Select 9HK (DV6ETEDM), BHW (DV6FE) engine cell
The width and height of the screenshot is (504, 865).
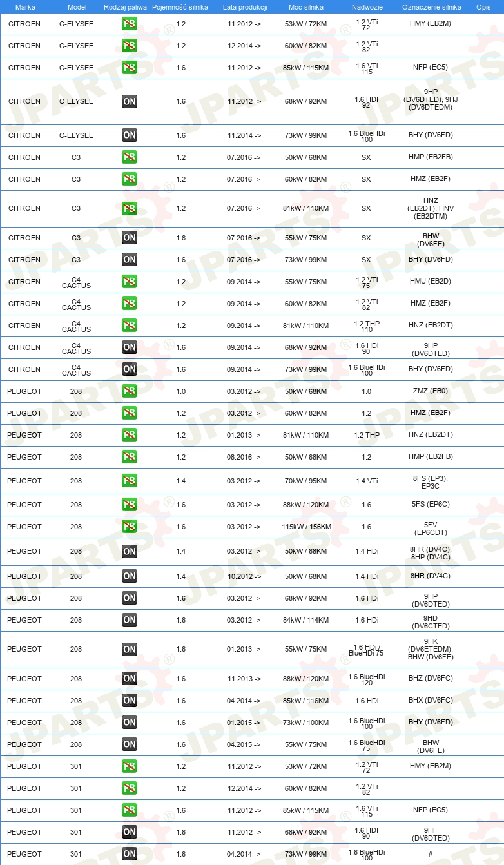pyautogui.click(x=431, y=649)
